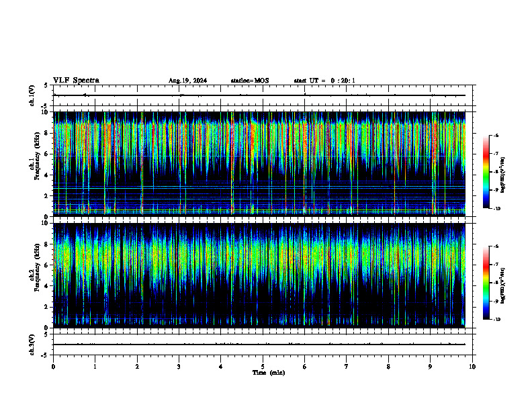Viewport: 532px width, 411px height.
Task: Click the ch.1 spectrogram panel
Action: [259, 164]
